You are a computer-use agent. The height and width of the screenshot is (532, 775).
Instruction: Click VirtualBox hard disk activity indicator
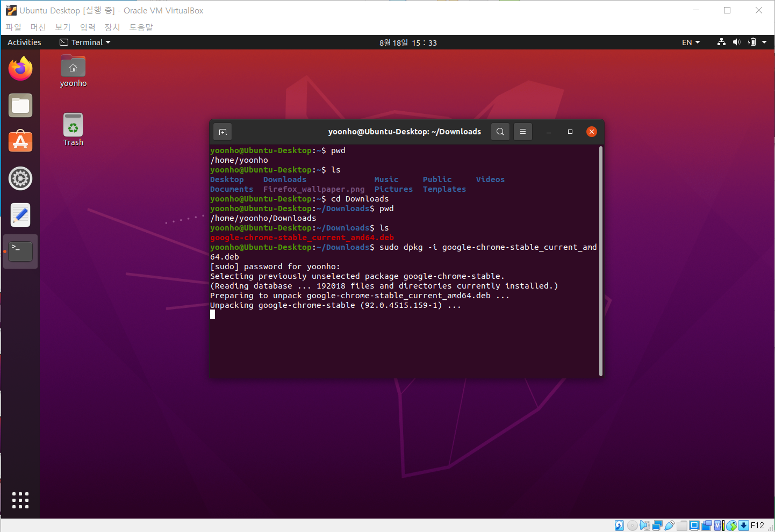619,526
